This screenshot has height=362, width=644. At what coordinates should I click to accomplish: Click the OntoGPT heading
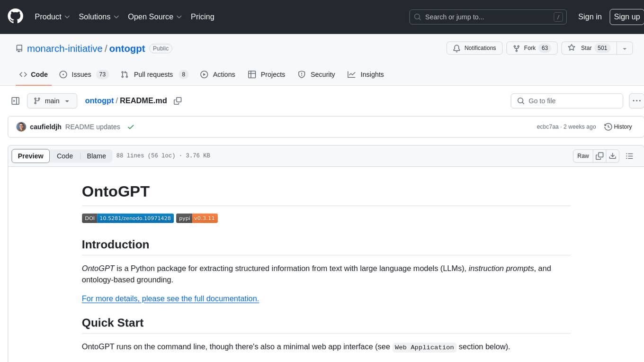point(116,191)
